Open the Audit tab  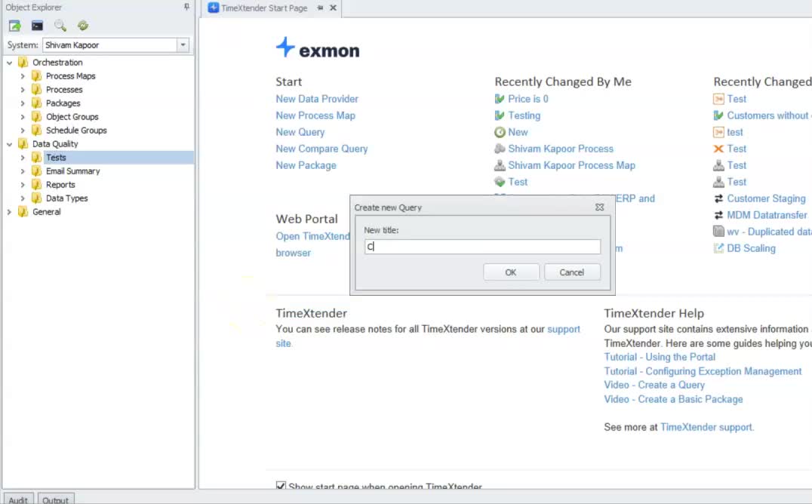pyautogui.click(x=18, y=499)
